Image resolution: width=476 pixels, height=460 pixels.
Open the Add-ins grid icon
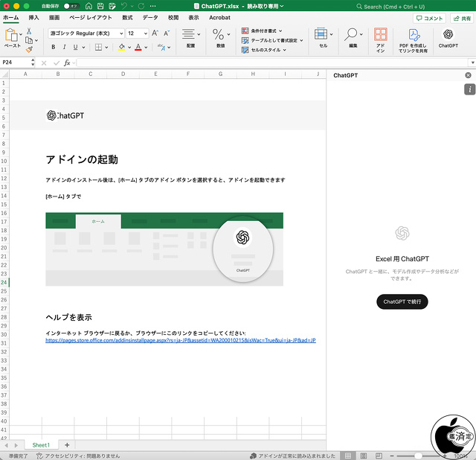click(x=380, y=34)
